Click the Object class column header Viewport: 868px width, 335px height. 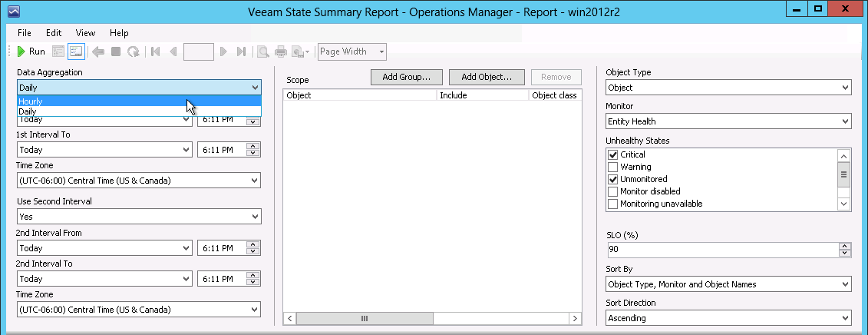(x=555, y=95)
